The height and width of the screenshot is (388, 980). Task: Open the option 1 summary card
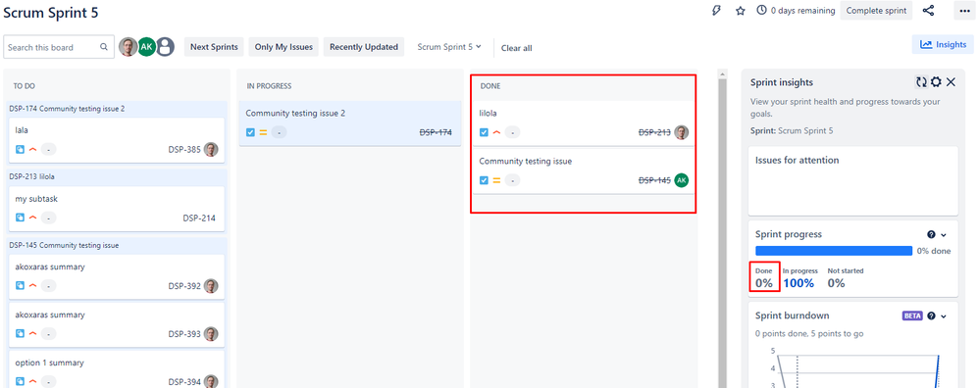(117, 369)
